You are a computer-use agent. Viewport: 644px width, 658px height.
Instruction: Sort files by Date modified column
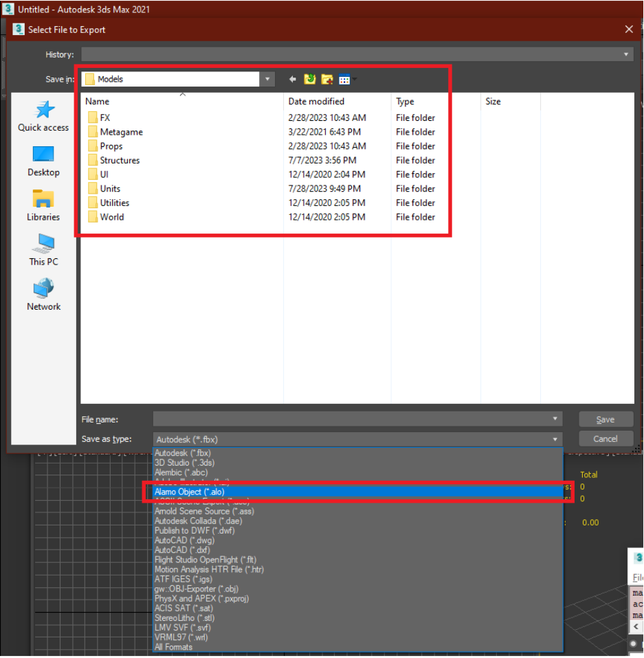[316, 102]
